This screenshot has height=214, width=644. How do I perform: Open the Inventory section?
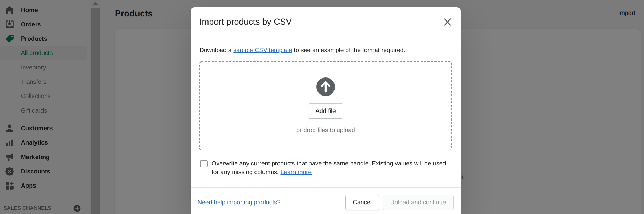tap(33, 67)
